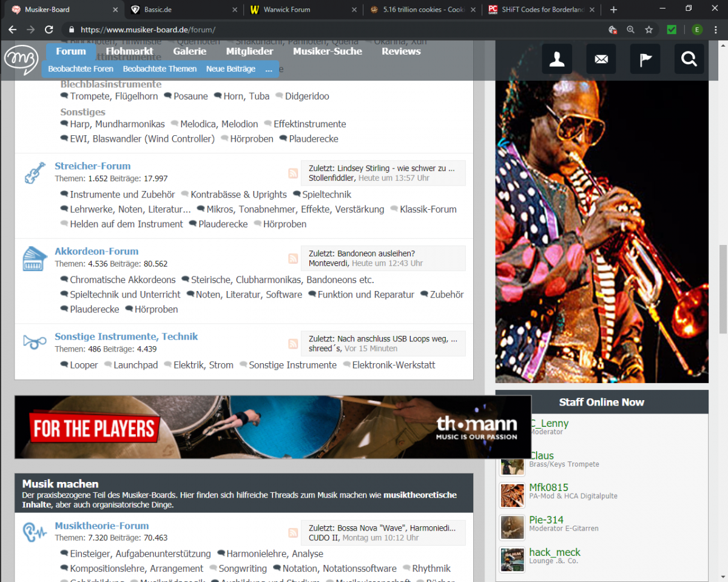Open the Songwriting subforum
This screenshot has width=728, height=582.
coord(243,569)
